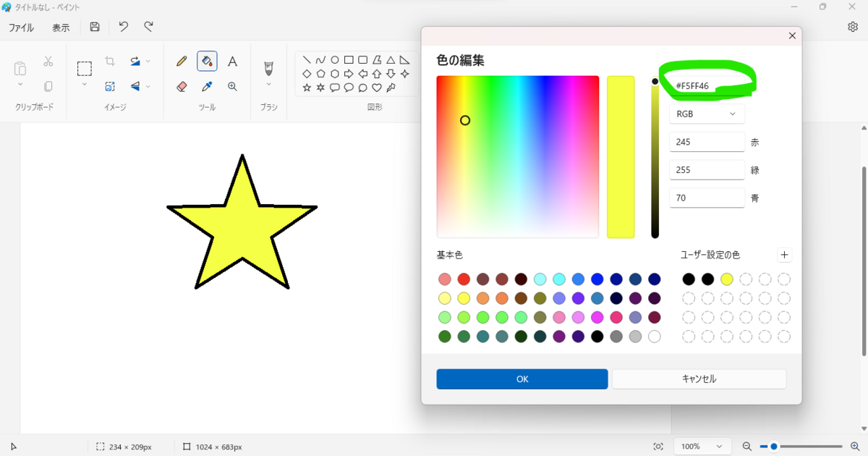Click the zoom slider in status bar
The image size is (868, 456).
point(801,447)
